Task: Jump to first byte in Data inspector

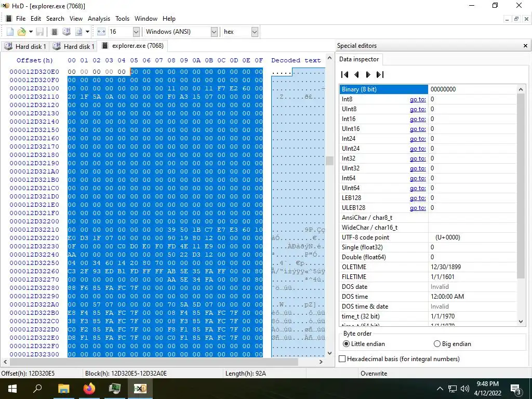Action: pos(345,74)
